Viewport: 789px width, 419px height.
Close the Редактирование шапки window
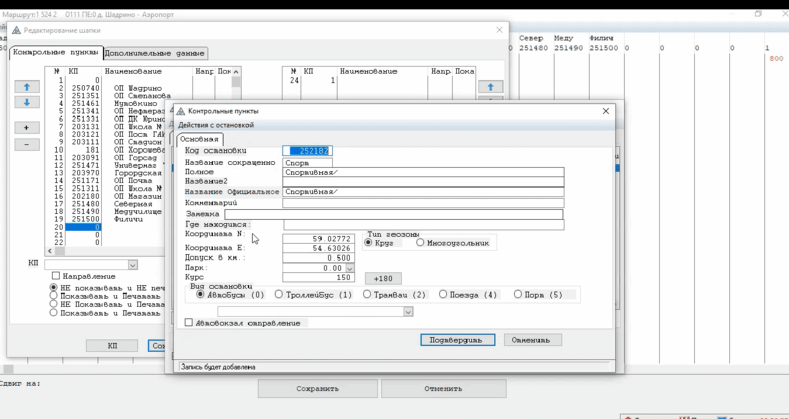tap(499, 30)
